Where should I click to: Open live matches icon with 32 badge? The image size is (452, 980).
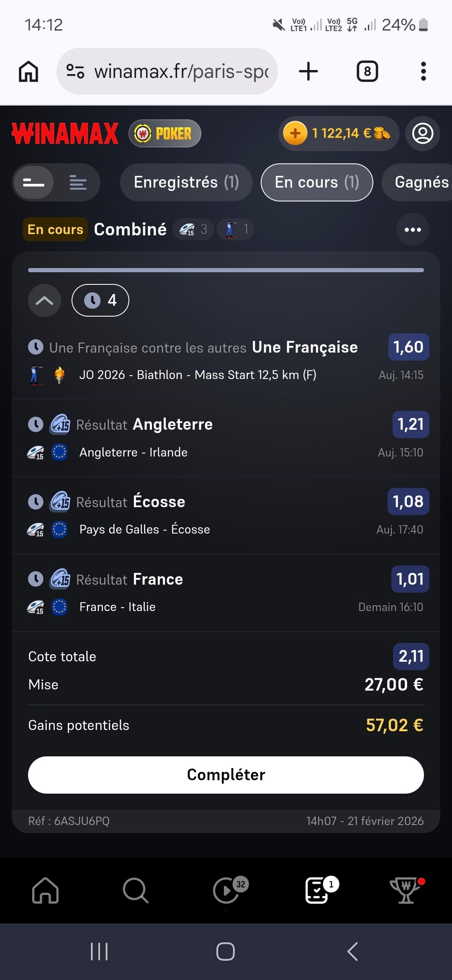[226, 890]
